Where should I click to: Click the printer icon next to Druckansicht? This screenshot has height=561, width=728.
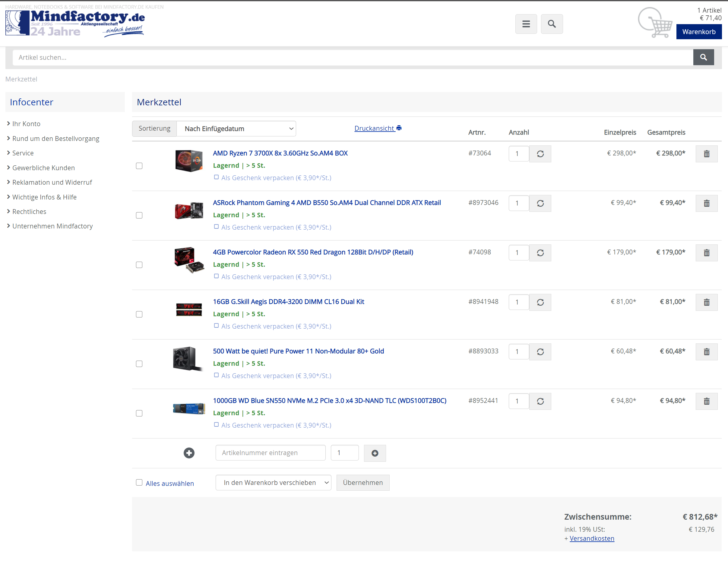click(399, 128)
